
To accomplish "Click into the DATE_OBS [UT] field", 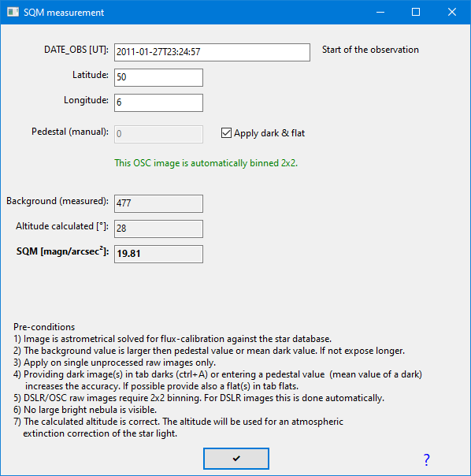I will [x=212, y=52].
